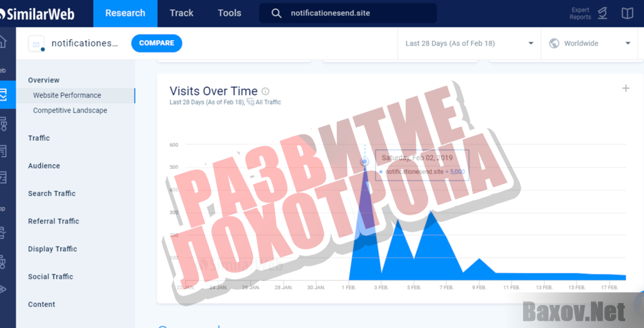Screen dimensions: 644x328
Task: Click the globe icon beside Worldwide
Action: click(554, 43)
